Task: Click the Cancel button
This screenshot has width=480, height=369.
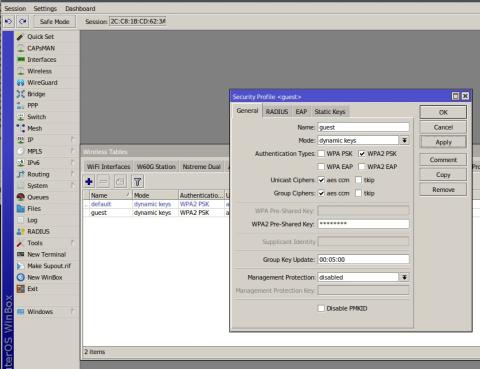Action: pyautogui.click(x=443, y=127)
